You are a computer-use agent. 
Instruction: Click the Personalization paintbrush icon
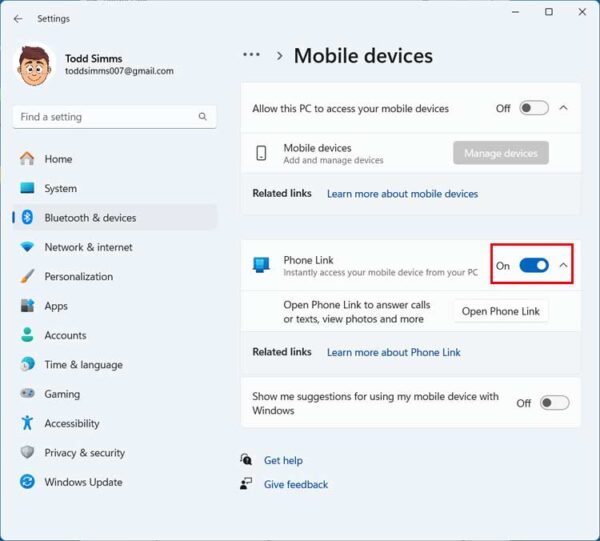[x=27, y=276]
